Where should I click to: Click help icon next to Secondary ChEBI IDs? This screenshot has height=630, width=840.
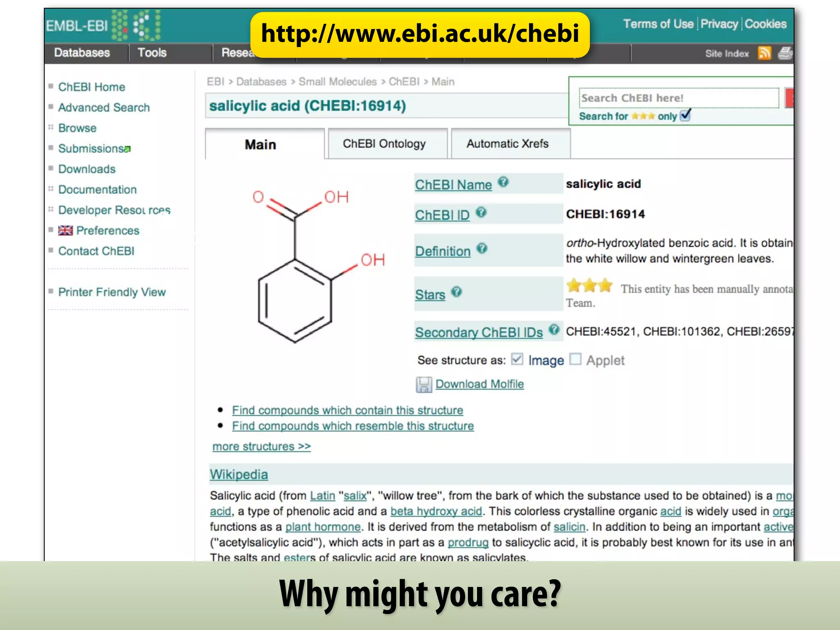(554, 329)
